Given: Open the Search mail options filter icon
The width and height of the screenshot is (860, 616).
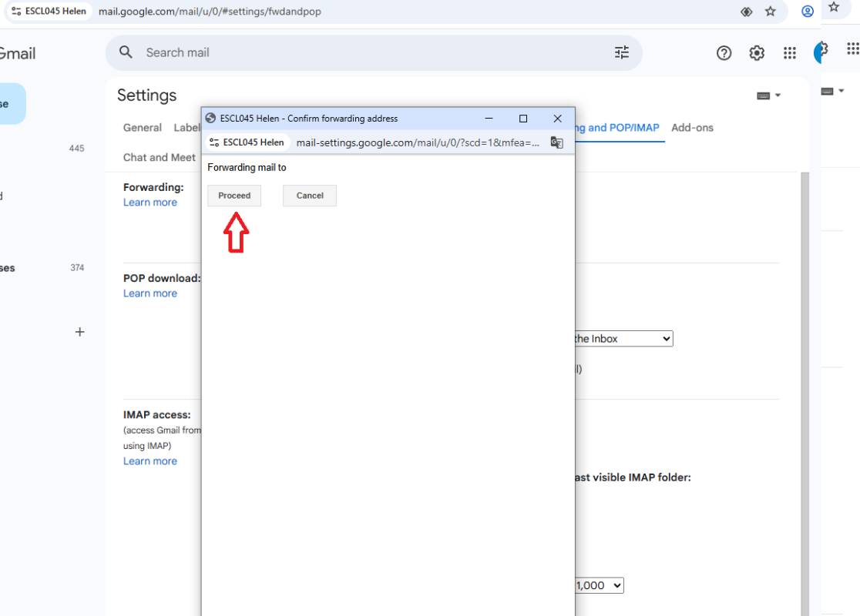Looking at the screenshot, I should click(622, 52).
